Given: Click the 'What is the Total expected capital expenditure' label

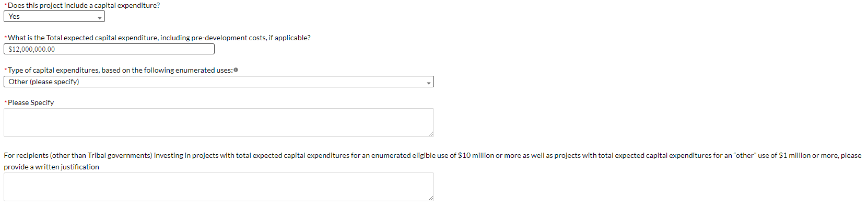Looking at the screenshot, I should 159,38.
